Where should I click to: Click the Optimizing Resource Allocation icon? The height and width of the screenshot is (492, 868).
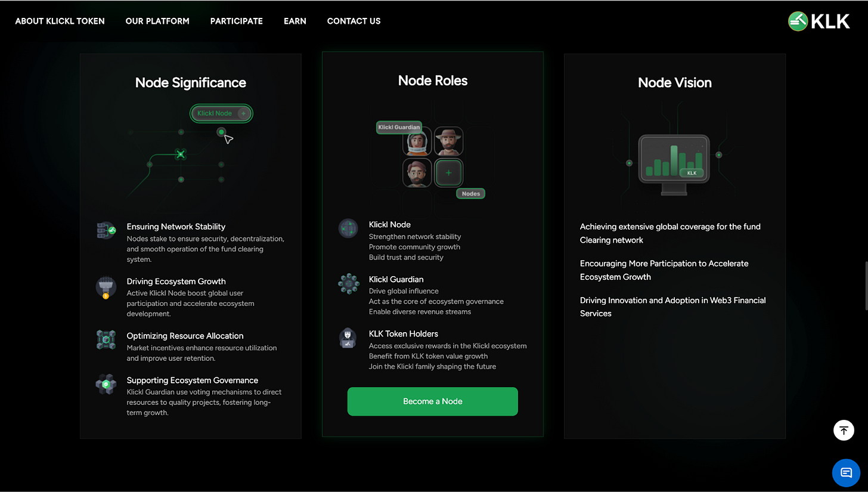(x=106, y=340)
